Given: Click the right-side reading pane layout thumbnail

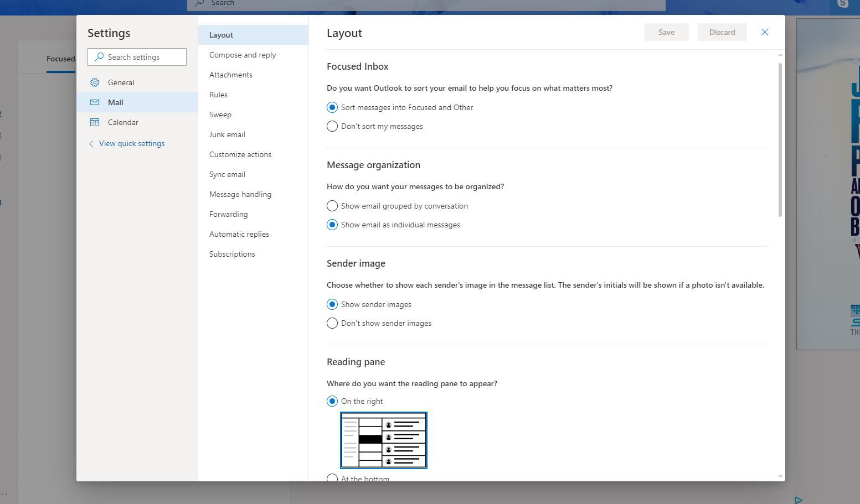Looking at the screenshot, I should pos(384,440).
